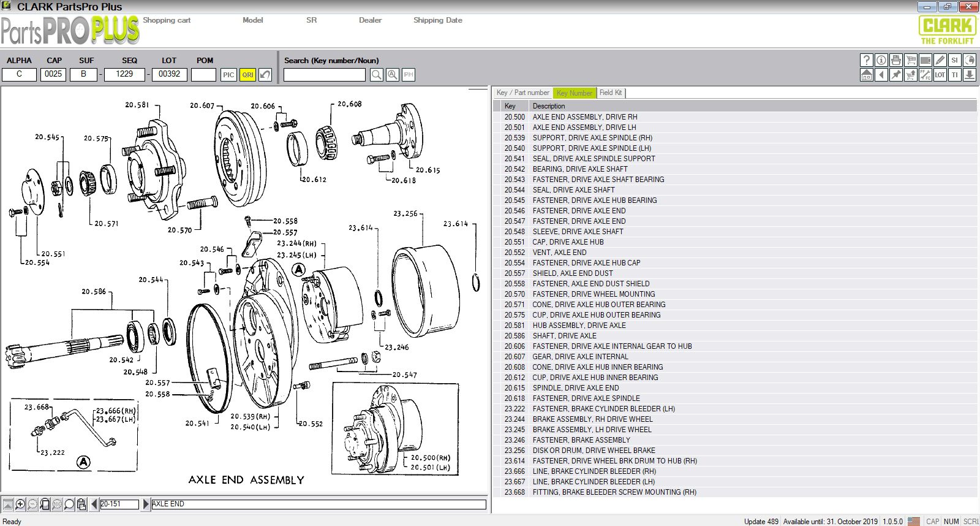Click the empty POM field
980x526 pixels.
coord(204,74)
